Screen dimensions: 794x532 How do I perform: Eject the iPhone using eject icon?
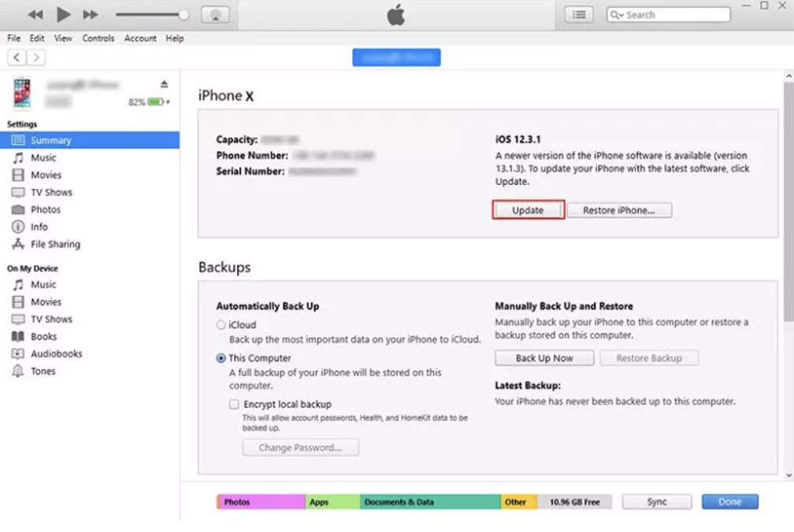pyautogui.click(x=165, y=84)
